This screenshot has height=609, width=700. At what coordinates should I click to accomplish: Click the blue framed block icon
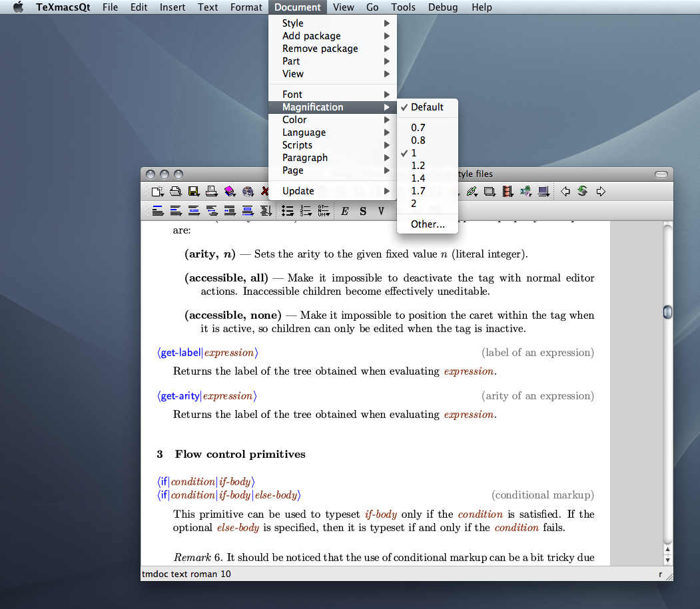pos(248,211)
